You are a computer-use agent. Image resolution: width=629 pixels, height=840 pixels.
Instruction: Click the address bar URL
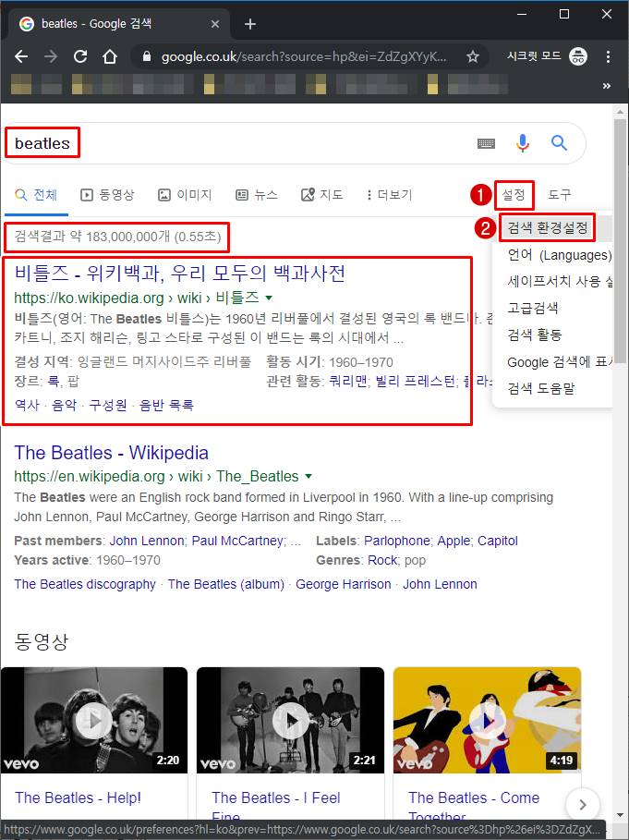304,56
